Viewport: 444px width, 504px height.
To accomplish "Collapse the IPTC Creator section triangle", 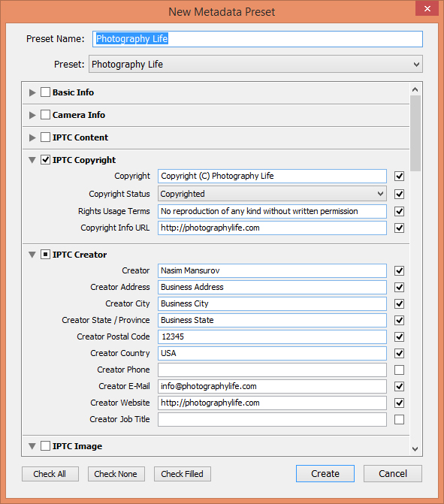I will tap(32, 255).
